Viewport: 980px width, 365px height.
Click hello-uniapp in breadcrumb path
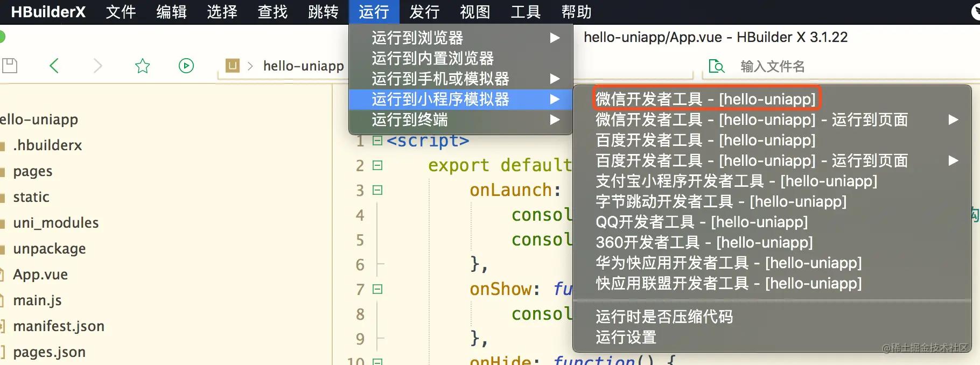pyautogui.click(x=303, y=66)
